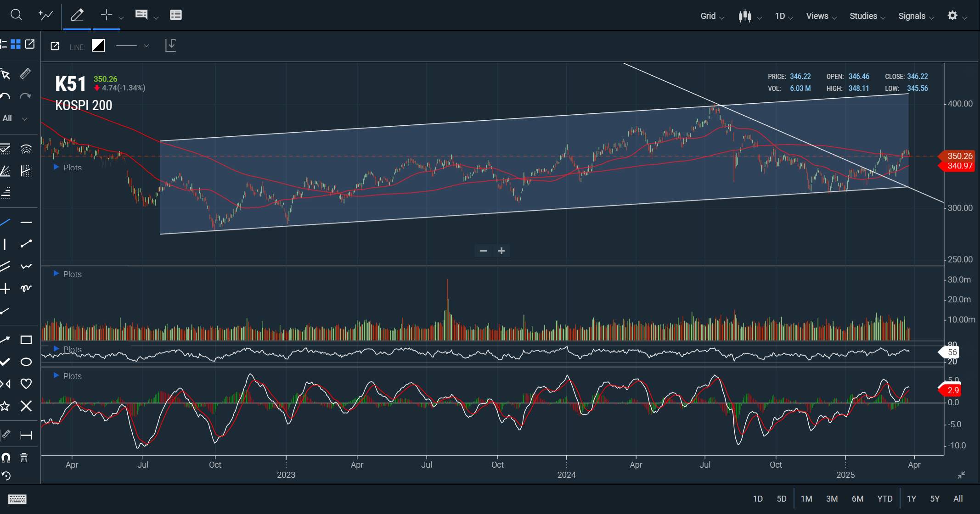
Task: Select the rectangle shape tool
Action: click(x=26, y=340)
